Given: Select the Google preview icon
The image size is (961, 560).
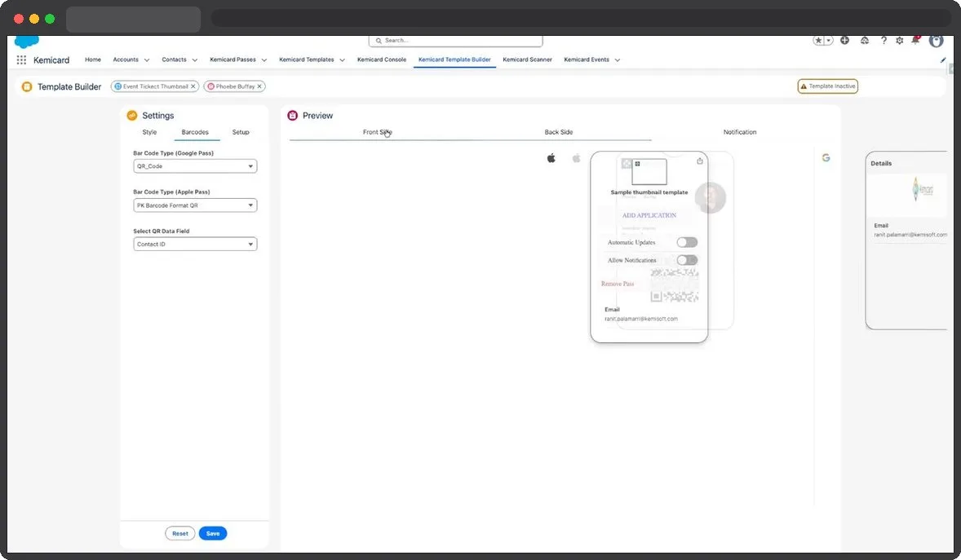Looking at the screenshot, I should coord(826,158).
